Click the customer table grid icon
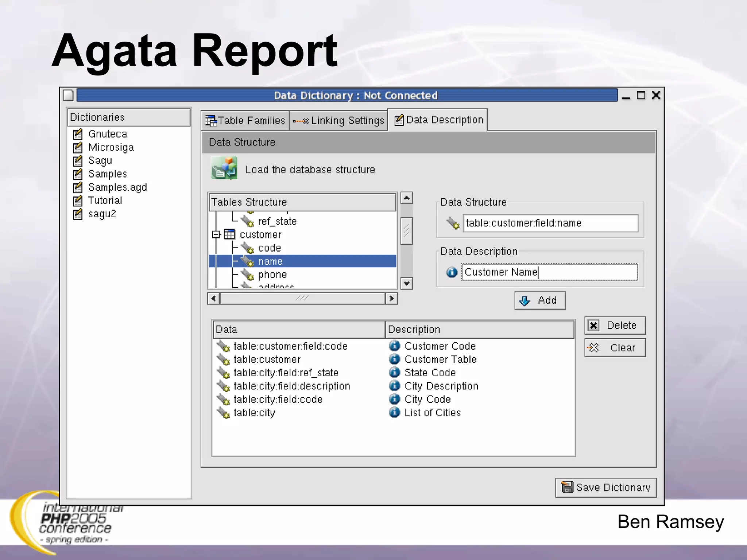Screen dimensions: 747x560 [x=229, y=234]
